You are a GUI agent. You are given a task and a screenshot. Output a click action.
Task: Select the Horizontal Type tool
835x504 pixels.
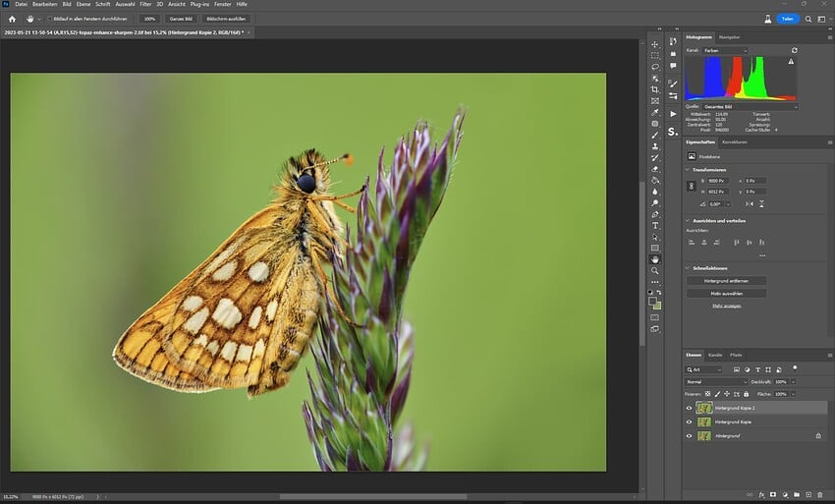pyautogui.click(x=655, y=226)
